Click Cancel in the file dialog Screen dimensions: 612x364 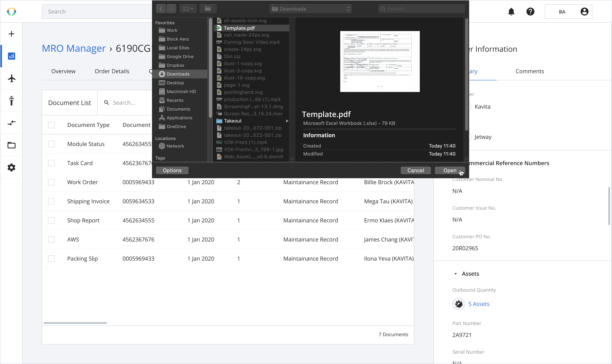click(415, 170)
